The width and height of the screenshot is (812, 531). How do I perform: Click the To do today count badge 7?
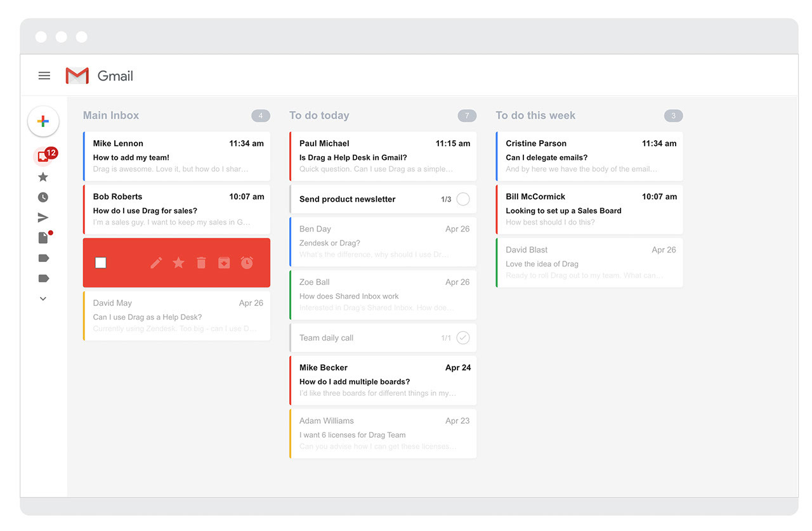[467, 116]
